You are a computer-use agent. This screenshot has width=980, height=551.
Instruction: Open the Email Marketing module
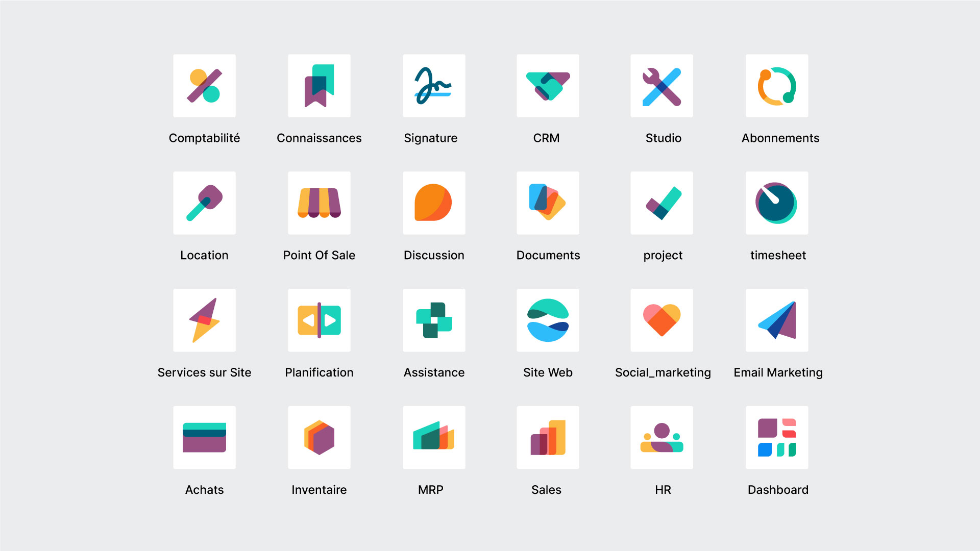coord(777,330)
